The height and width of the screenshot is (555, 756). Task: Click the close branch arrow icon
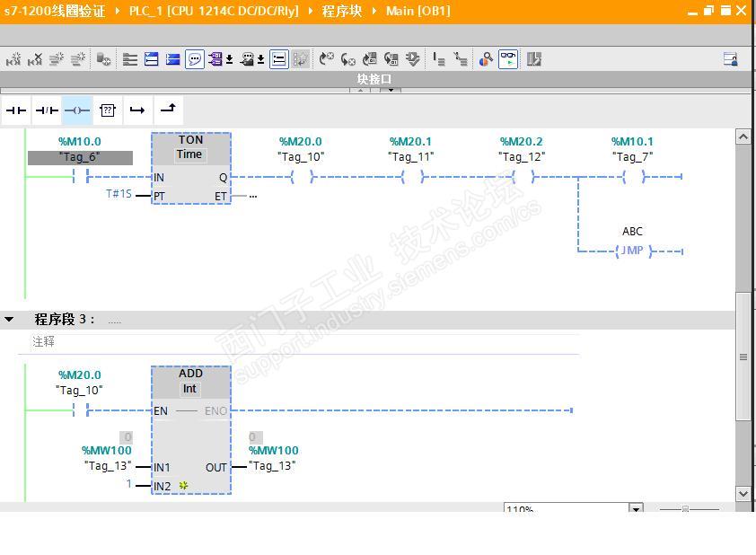tap(168, 110)
